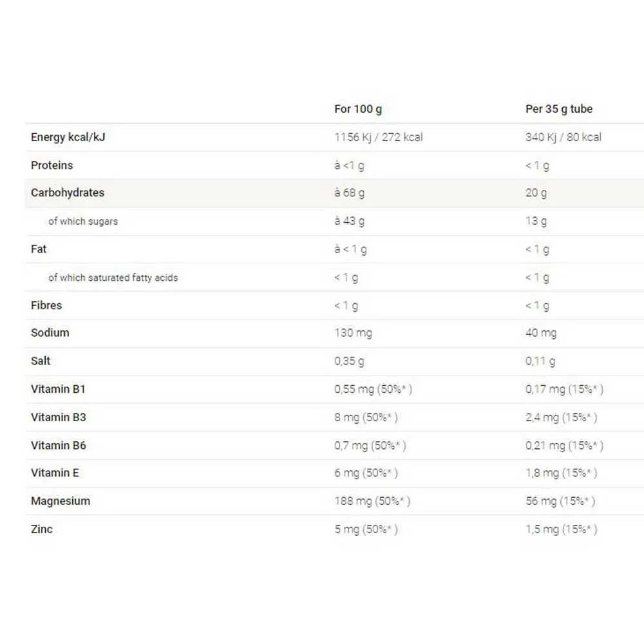Select the "Fat" row label

(x=39, y=249)
